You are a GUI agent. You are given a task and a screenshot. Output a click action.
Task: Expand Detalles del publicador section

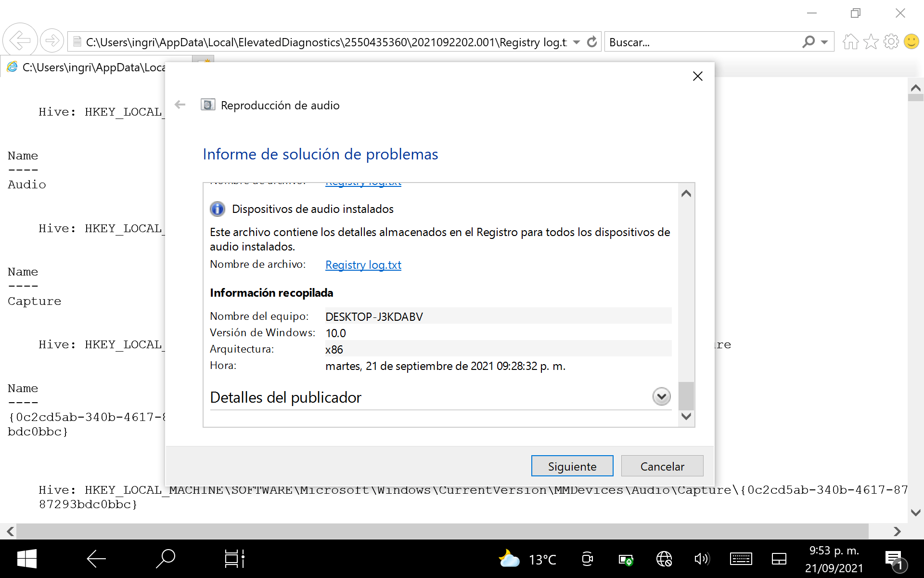[x=661, y=396]
